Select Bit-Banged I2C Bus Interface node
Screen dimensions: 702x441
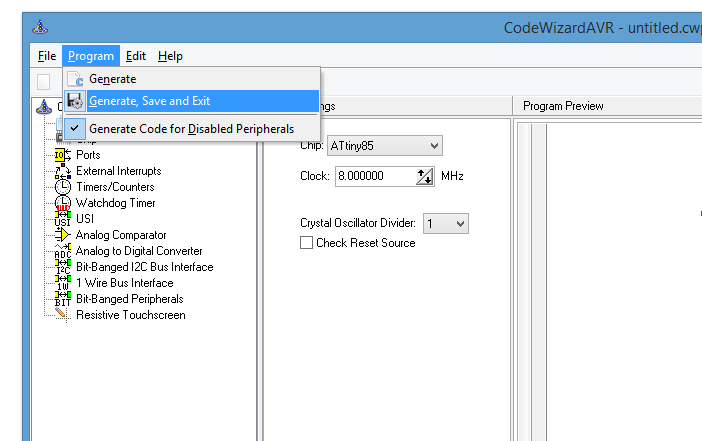(x=145, y=267)
